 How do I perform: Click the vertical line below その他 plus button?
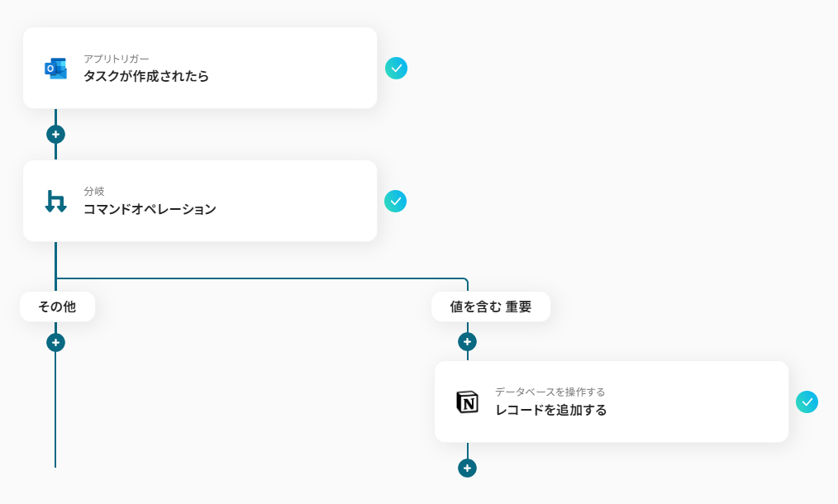(55, 410)
